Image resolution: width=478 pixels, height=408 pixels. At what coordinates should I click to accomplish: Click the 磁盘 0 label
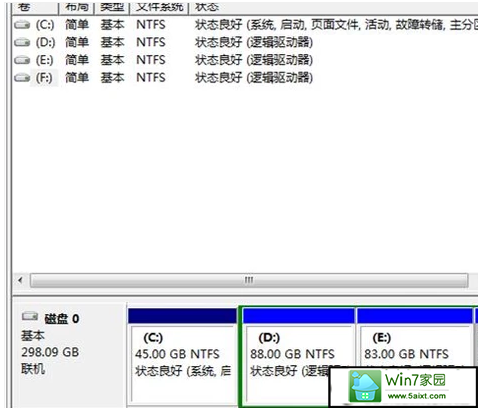tap(62, 319)
